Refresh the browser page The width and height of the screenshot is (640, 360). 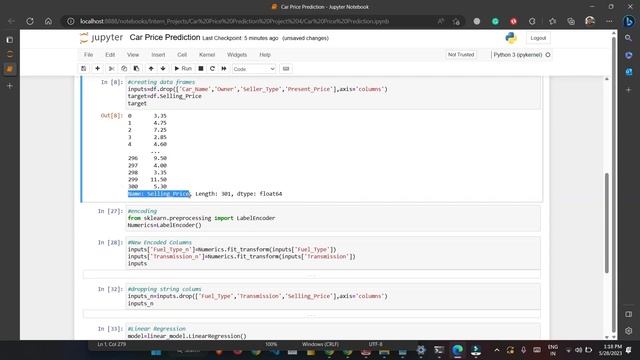(30, 21)
